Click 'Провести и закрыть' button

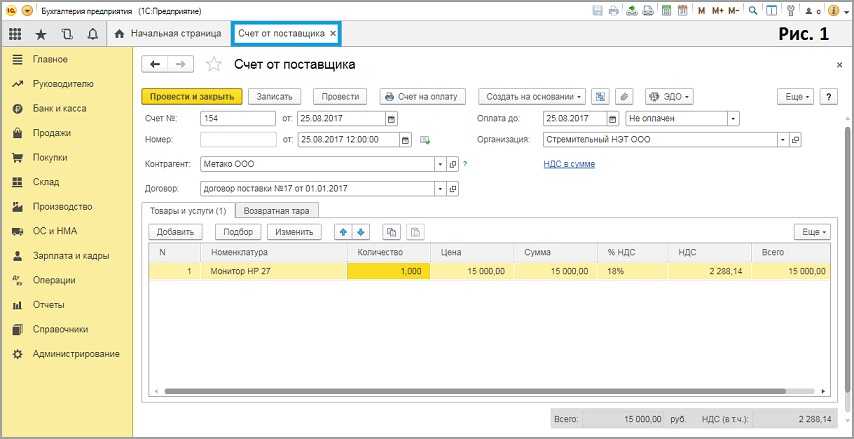192,97
